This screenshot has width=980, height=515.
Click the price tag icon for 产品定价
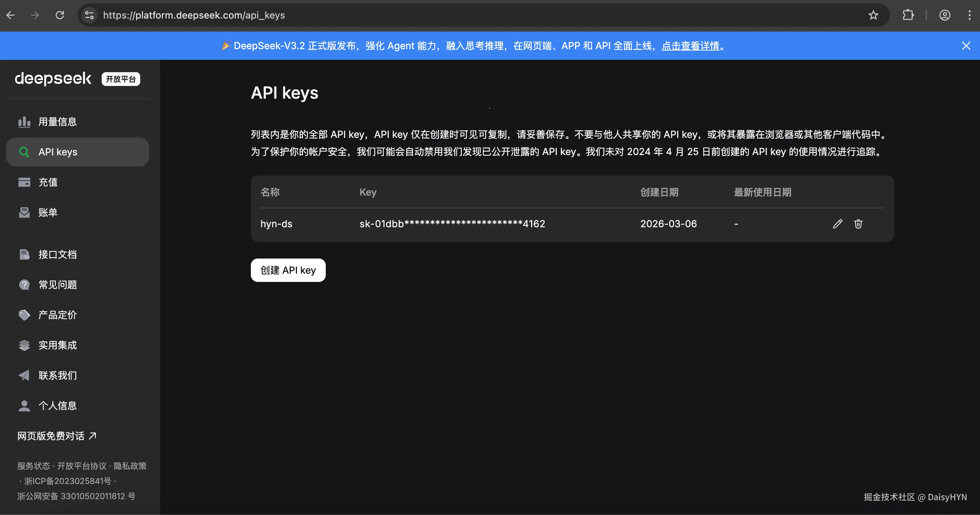(x=24, y=315)
